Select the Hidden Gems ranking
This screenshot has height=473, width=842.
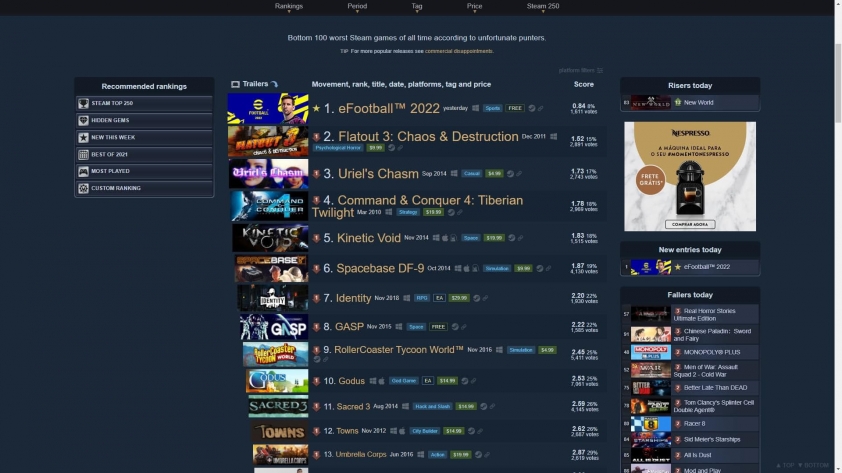click(x=144, y=120)
